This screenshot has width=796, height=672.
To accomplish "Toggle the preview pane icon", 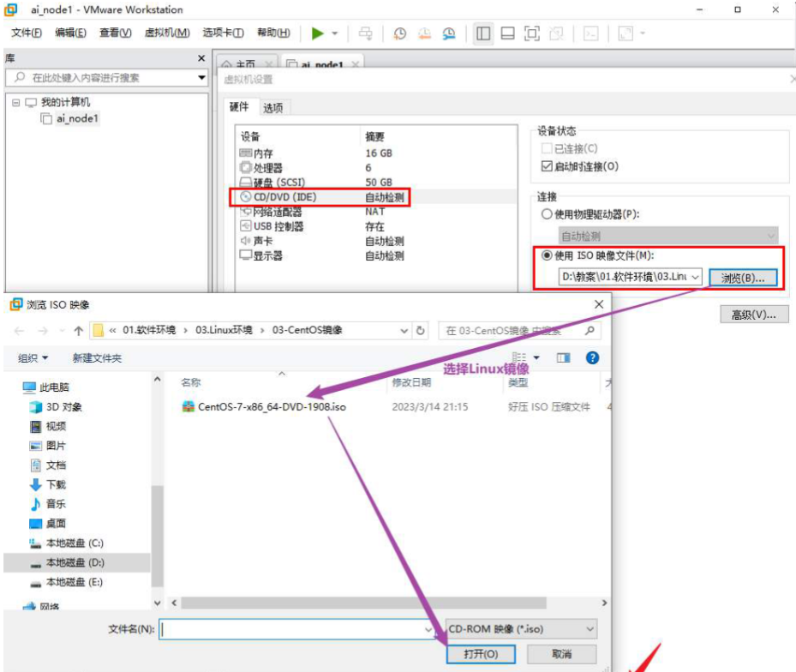I will (564, 358).
